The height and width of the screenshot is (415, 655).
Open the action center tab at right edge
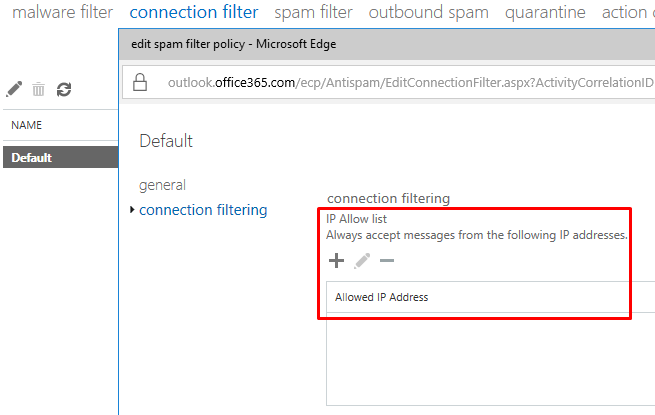(x=628, y=12)
